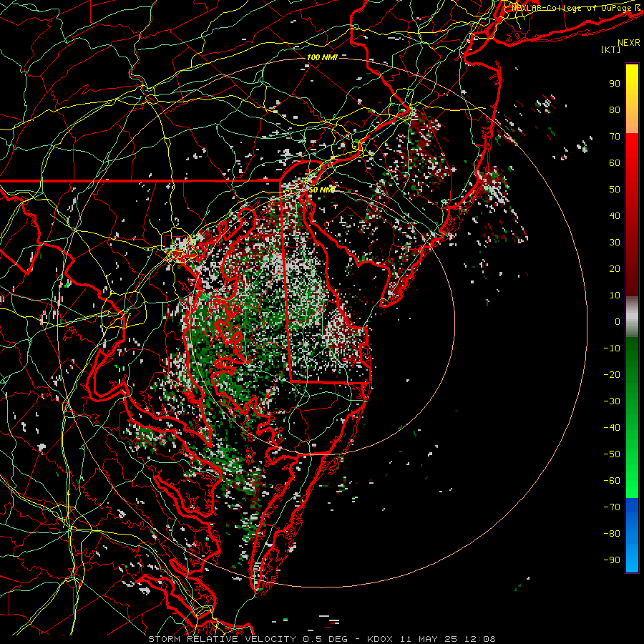Click the 70 value on velocity scale
644x644 pixels.
click(x=615, y=137)
